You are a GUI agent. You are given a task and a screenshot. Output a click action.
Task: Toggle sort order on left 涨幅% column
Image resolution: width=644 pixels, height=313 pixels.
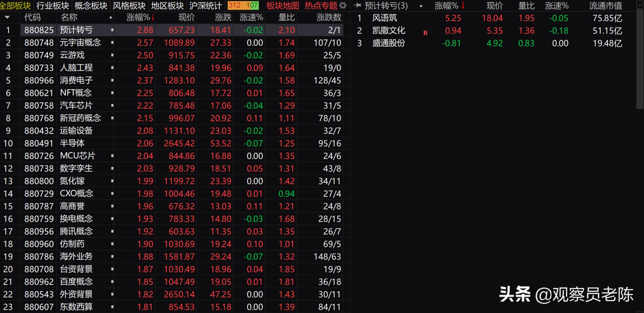(140, 18)
